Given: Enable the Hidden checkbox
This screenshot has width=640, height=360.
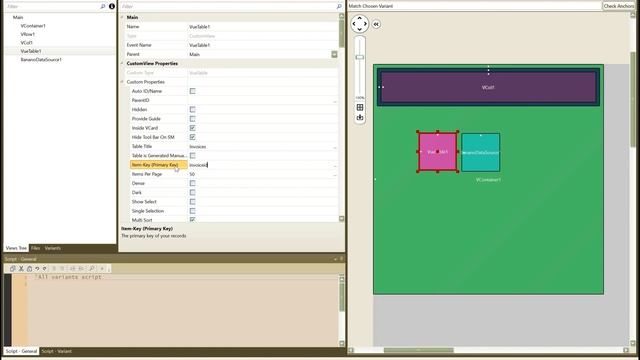Looking at the screenshot, I should pyautogui.click(x=193, y=109).
